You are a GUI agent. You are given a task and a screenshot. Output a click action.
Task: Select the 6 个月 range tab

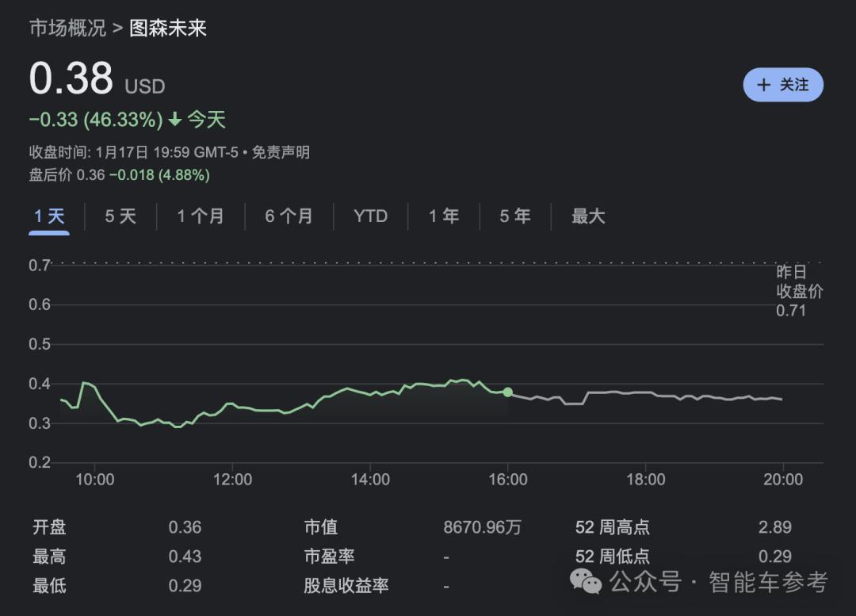(x=289, y=216)
